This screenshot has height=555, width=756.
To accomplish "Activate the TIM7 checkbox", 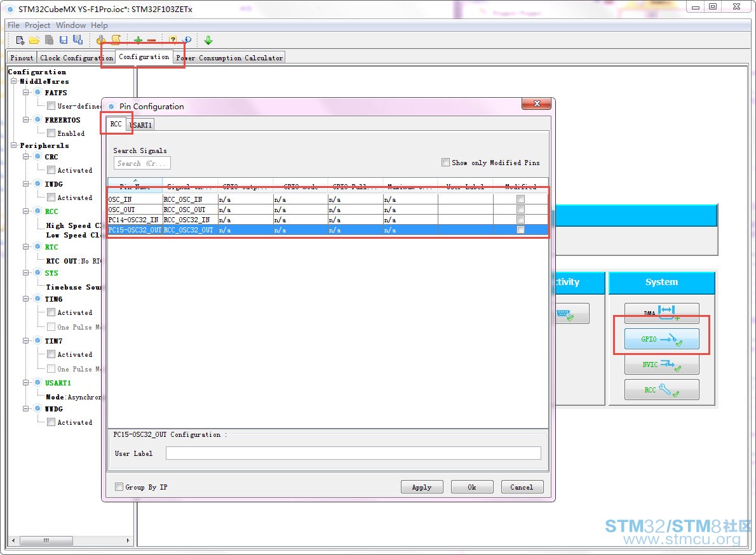I will point(51,354).
